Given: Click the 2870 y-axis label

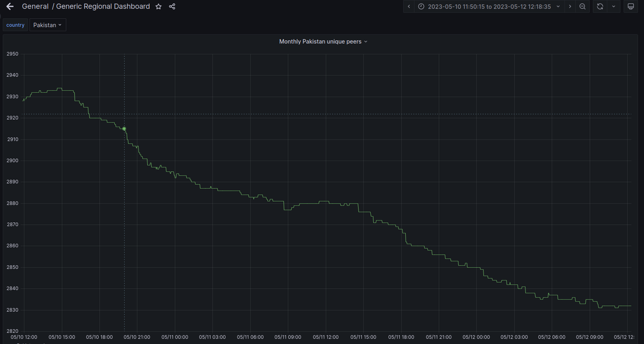Looking at the screenshot, I should tap(12, 225).
